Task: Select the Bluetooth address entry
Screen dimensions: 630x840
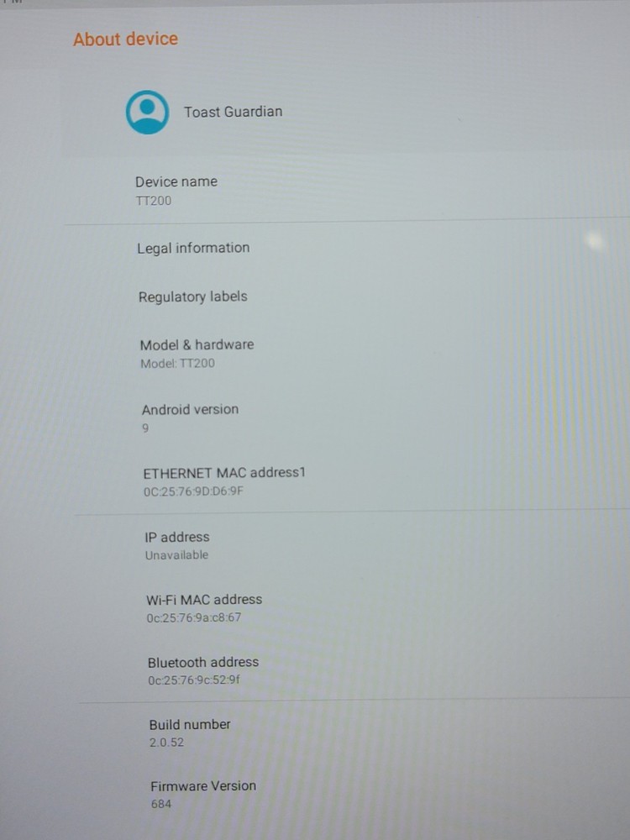Action: (x=203, y=662)
